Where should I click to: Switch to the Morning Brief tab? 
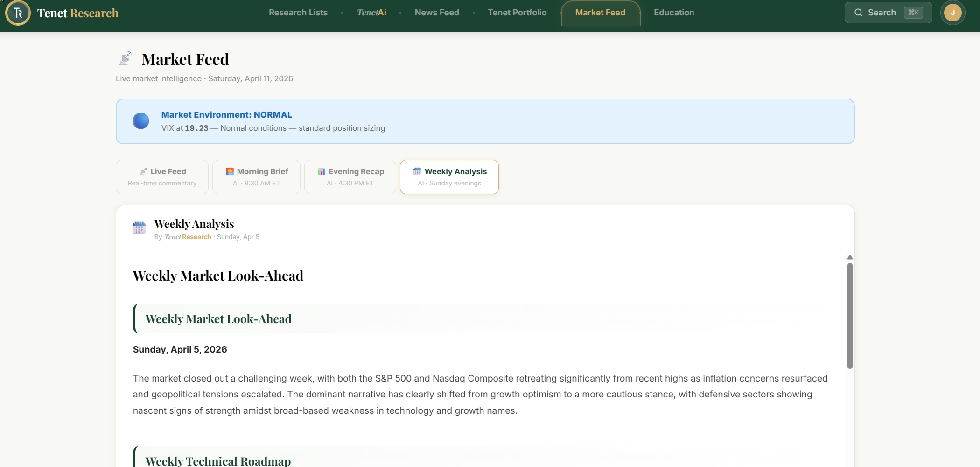click(x=256, y=177)
